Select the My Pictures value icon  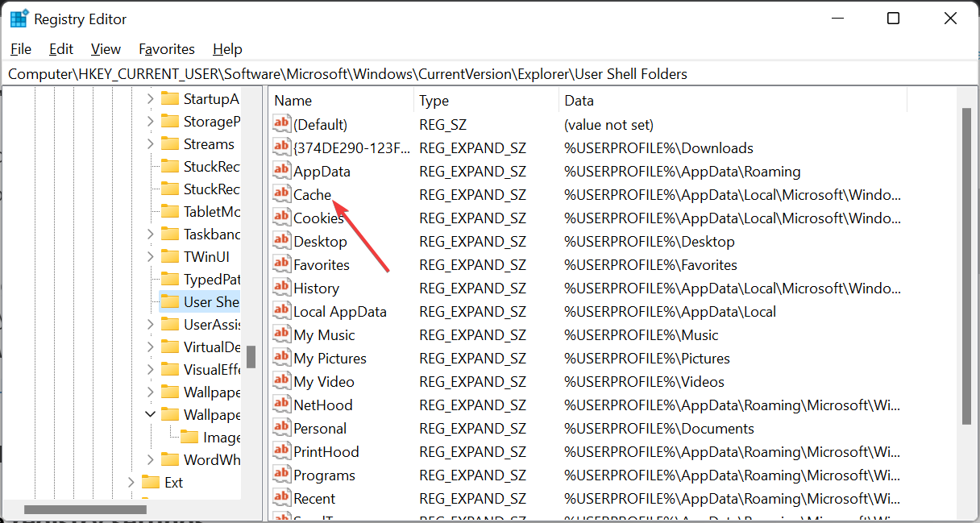281,358
